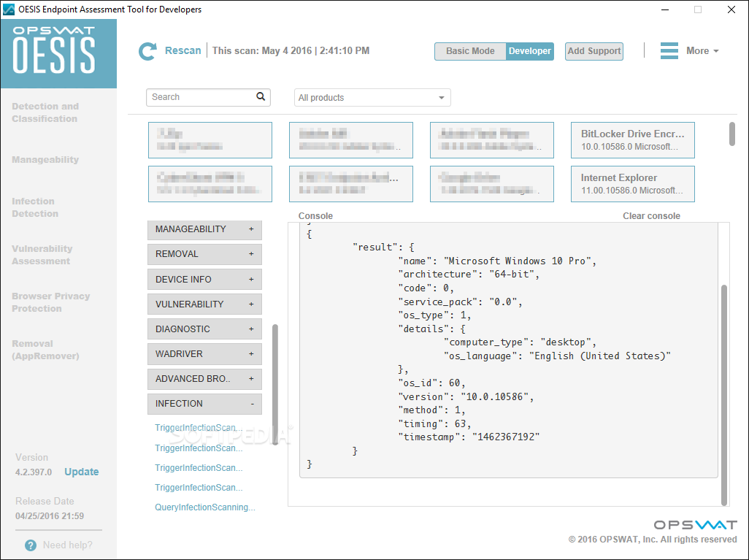Click the app icon in title bar
The height and width of the screenshot is (560, 749).
click(x=9, y=9)
